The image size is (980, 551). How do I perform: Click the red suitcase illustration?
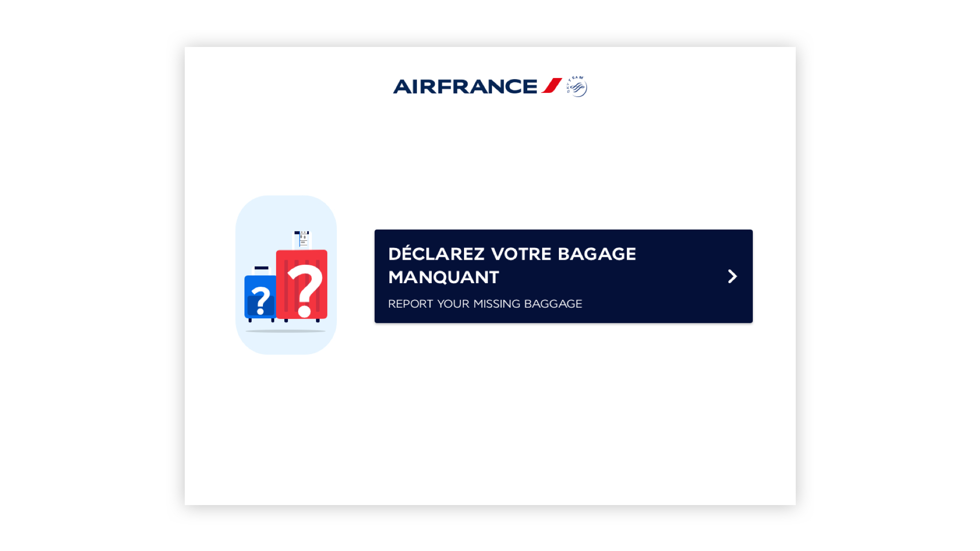[x=302, y=285]
